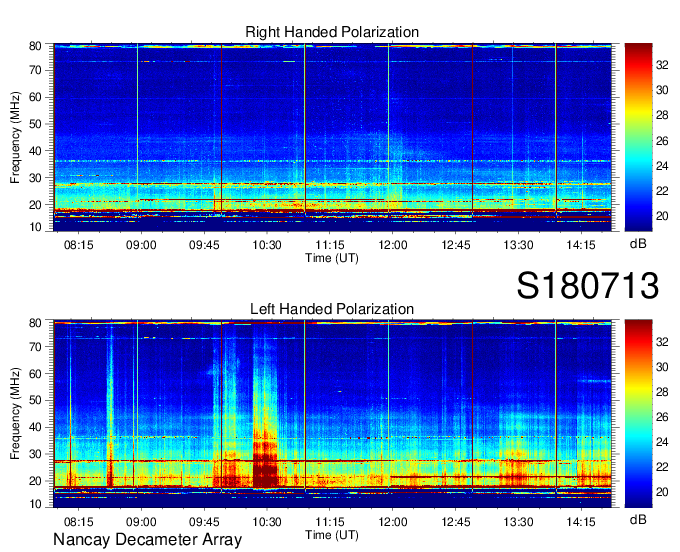This screenshot has width=680, height=552.
Task: Click "28" dB value on Left Handed colorbar
Action: point(662,392)
